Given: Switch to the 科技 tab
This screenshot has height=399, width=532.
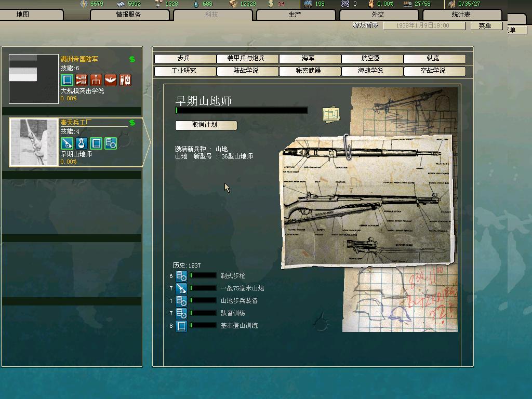Looking at the screenshot, I should tap(212, 15).
